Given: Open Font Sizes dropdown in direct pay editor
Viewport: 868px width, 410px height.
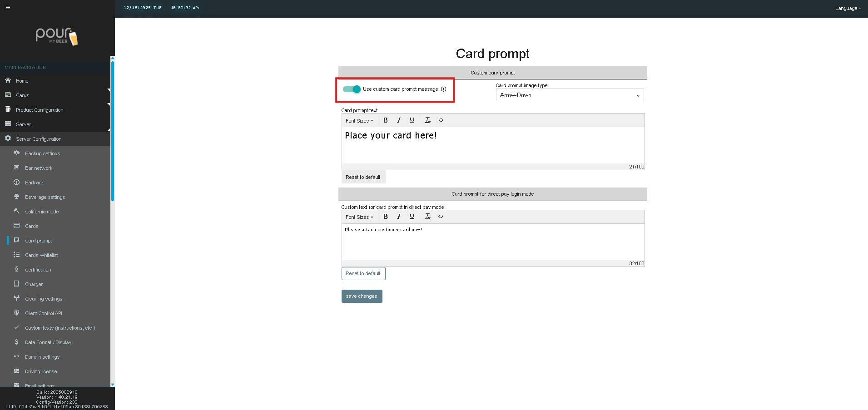Looking at the screenshot, I should point(359,217).
